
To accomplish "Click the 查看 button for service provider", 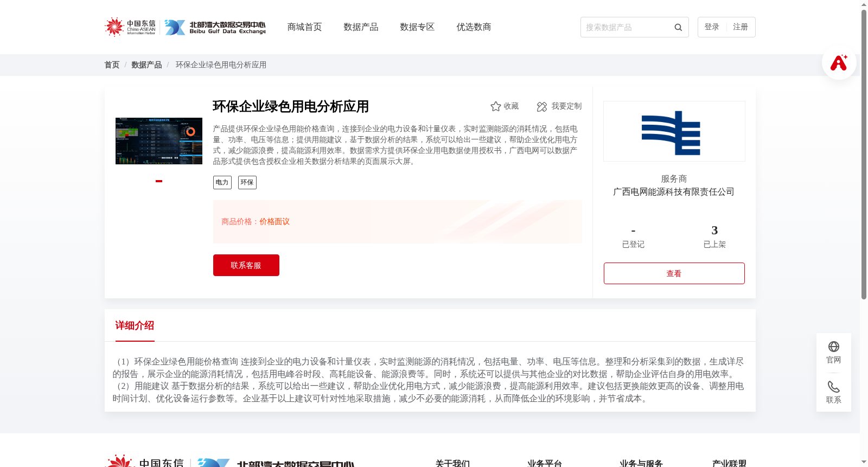I will [x=674, y=273].
